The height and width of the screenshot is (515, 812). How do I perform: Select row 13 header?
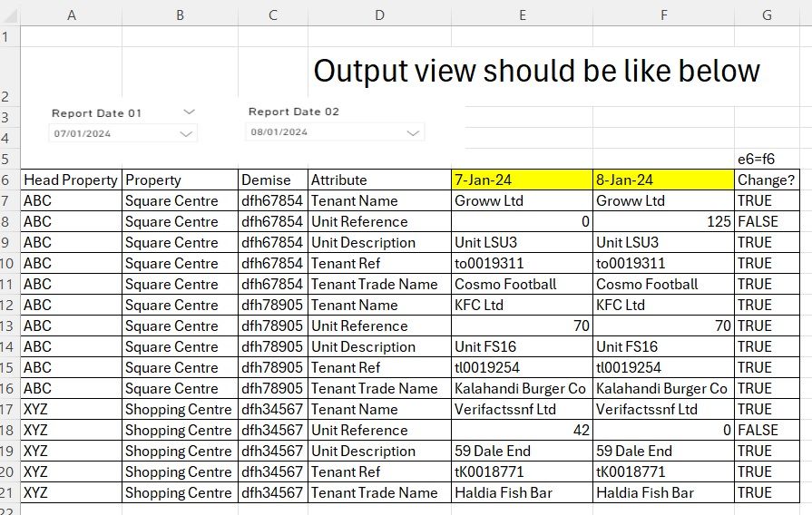click(10, 326)
